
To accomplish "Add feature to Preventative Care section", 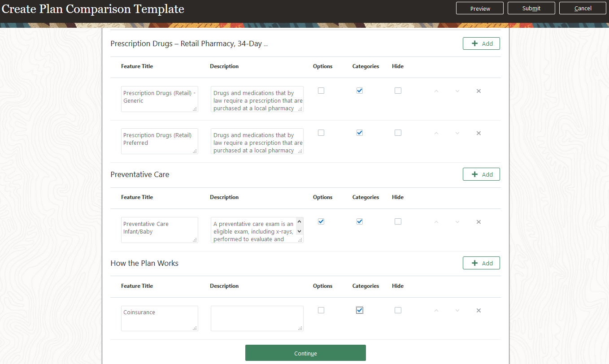I will [x=481, y=174].
